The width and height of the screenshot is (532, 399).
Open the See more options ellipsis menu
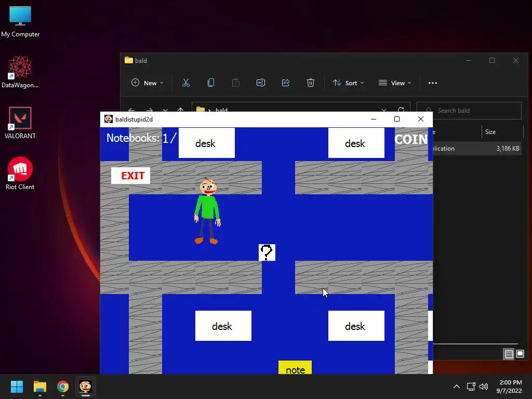pyautogui.click(x=433, y=83)
